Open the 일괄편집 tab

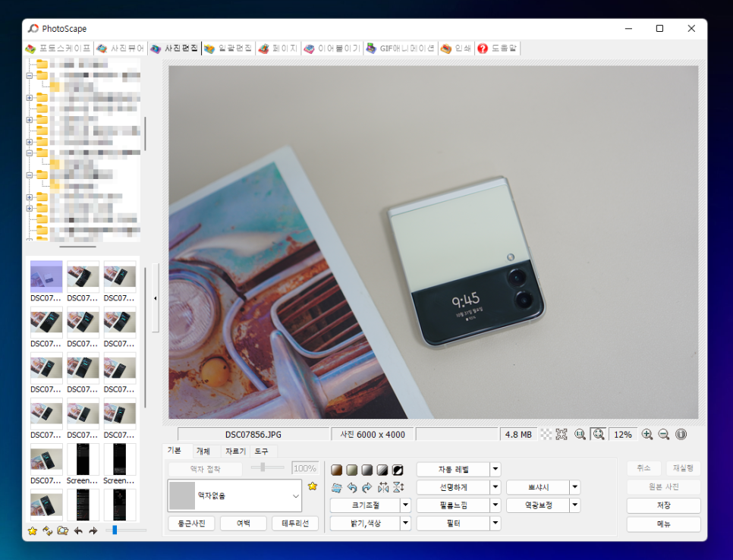[x=228, y=48]
